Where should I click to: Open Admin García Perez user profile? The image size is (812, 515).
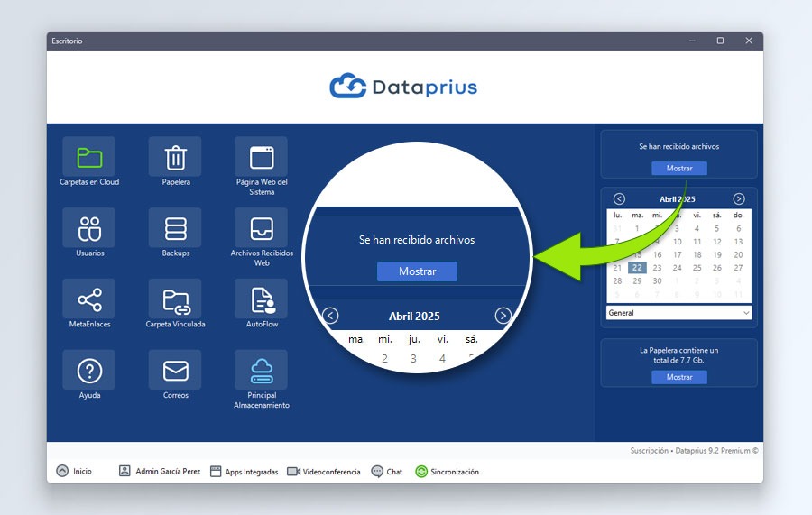tap(160, 471)
